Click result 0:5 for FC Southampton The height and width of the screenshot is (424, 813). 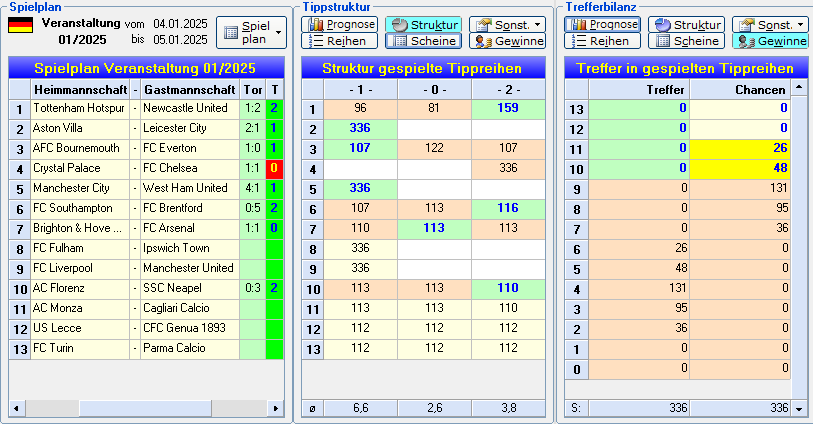253,208
